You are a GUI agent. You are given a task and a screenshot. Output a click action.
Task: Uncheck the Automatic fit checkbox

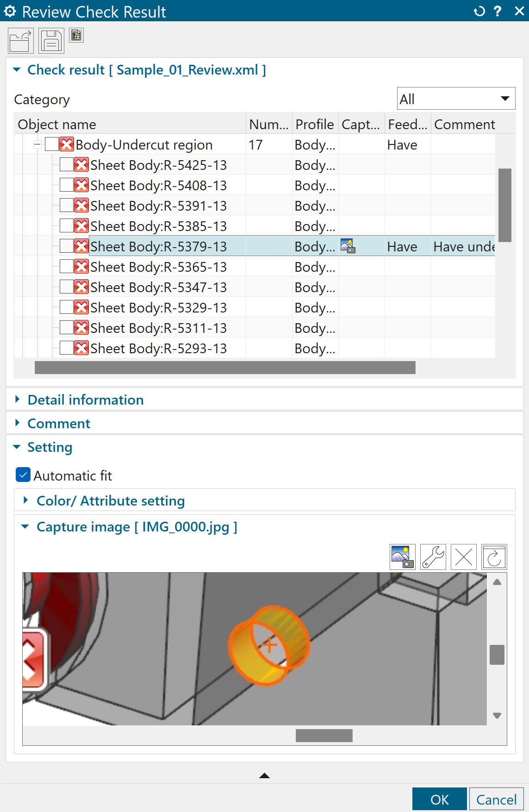click(23, 475)
